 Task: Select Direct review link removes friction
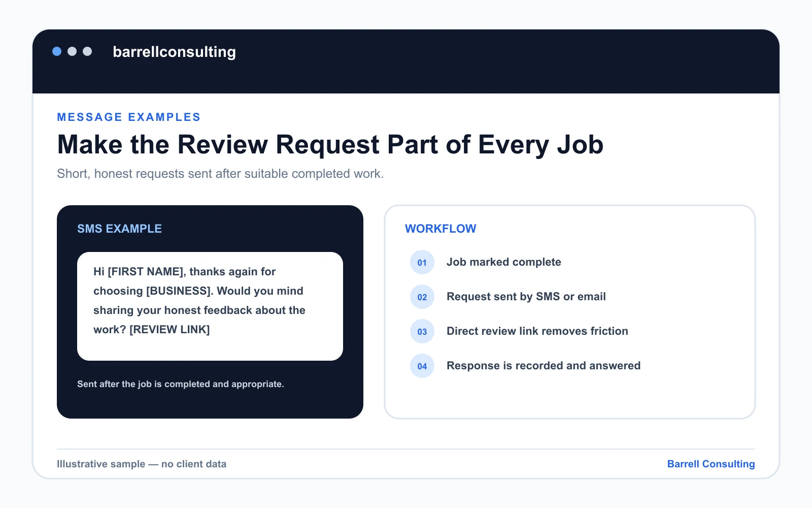click(537, 331)
